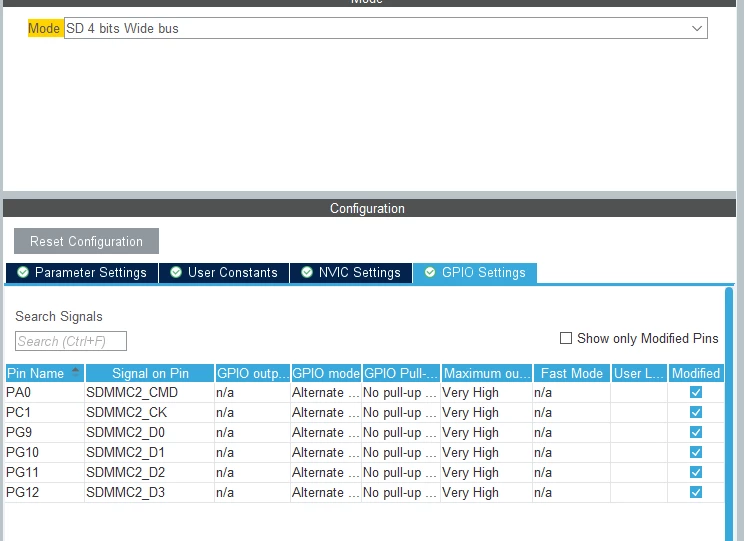
Task: Click Alternate mode cell in PG9 row
Action: pos(326,432)
